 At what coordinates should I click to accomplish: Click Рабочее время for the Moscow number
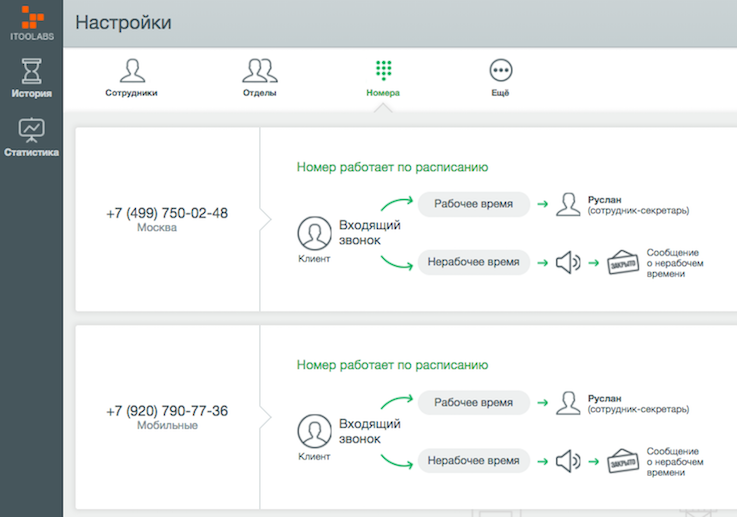473,204
